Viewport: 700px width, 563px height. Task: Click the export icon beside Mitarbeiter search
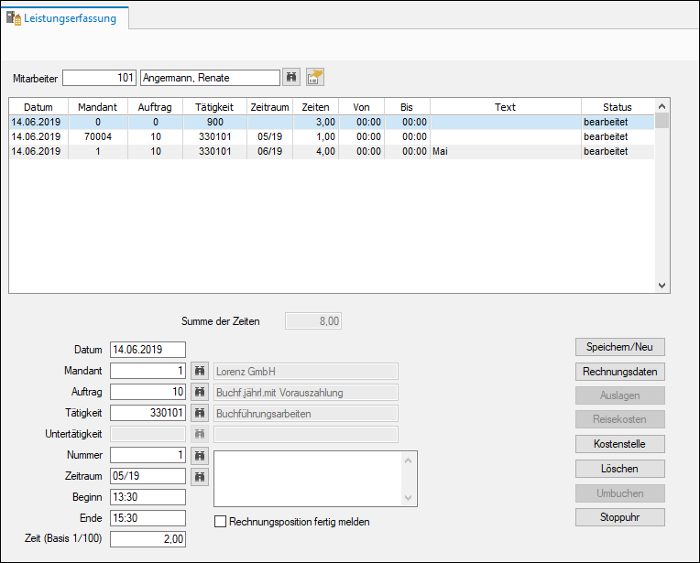point(315,77)
